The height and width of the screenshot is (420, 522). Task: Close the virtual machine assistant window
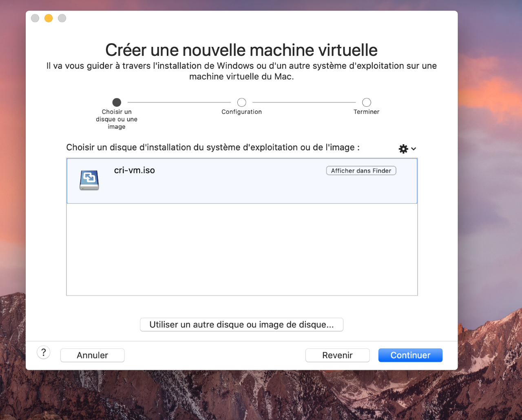tap(35, 18)
